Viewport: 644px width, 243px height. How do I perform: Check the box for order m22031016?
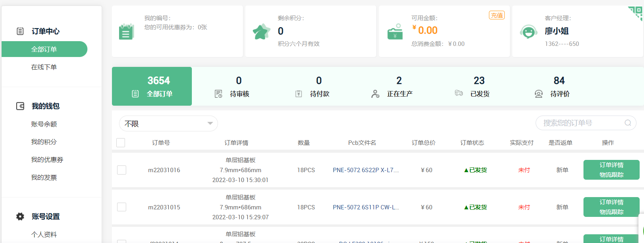(122, 170)
